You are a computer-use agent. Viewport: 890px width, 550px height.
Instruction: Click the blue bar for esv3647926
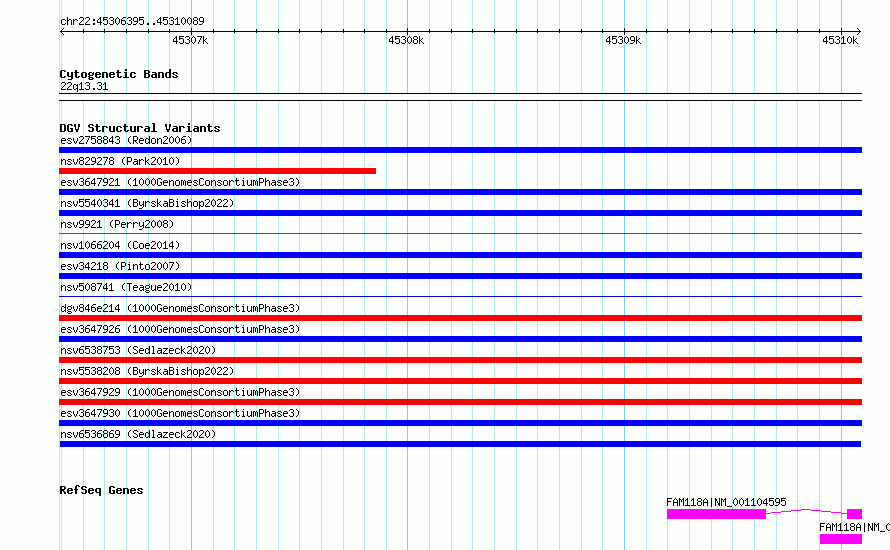pos(460,339)
